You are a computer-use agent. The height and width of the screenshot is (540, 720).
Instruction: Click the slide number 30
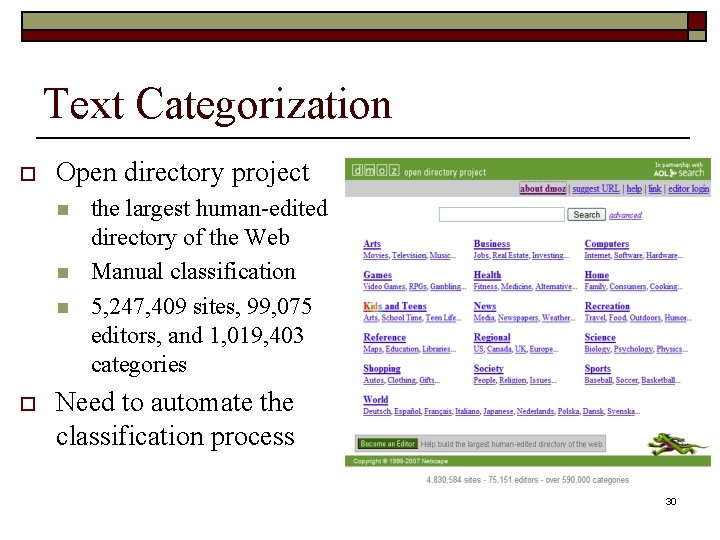670,501
